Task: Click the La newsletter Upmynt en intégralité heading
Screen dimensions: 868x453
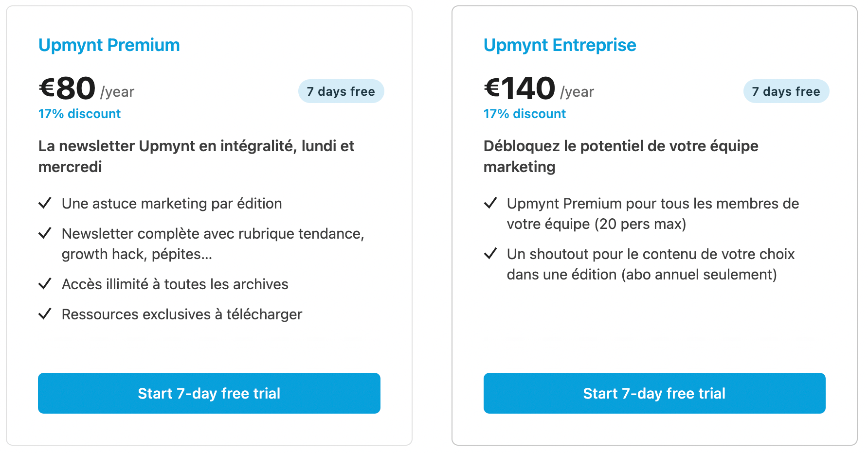Action: coord(197,156)
